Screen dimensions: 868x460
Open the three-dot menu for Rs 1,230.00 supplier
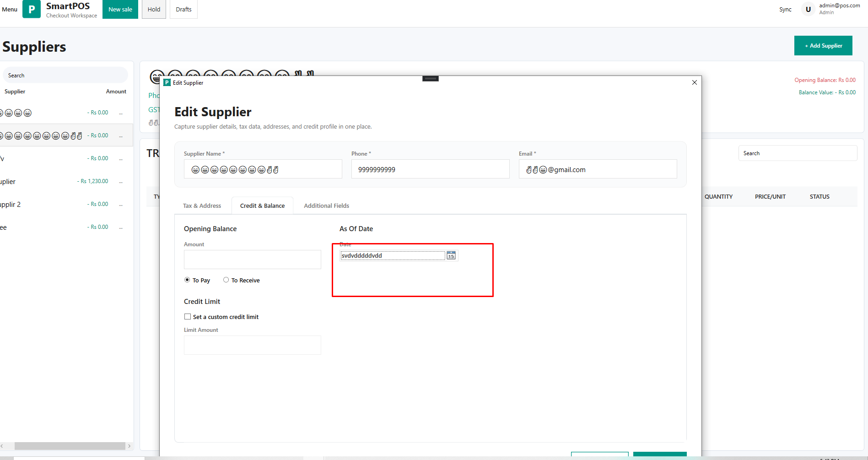(x=121, y=182)
